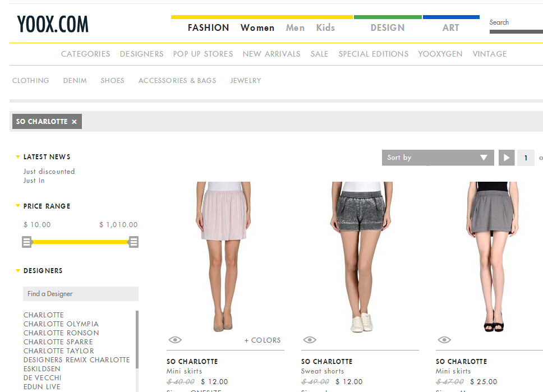Click the Sweat shorts product label
Screen dimensions: 543x392
pos(323,371)
